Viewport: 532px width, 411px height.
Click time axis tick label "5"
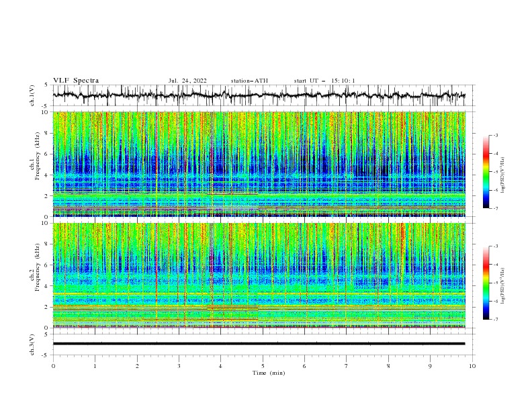263,366
